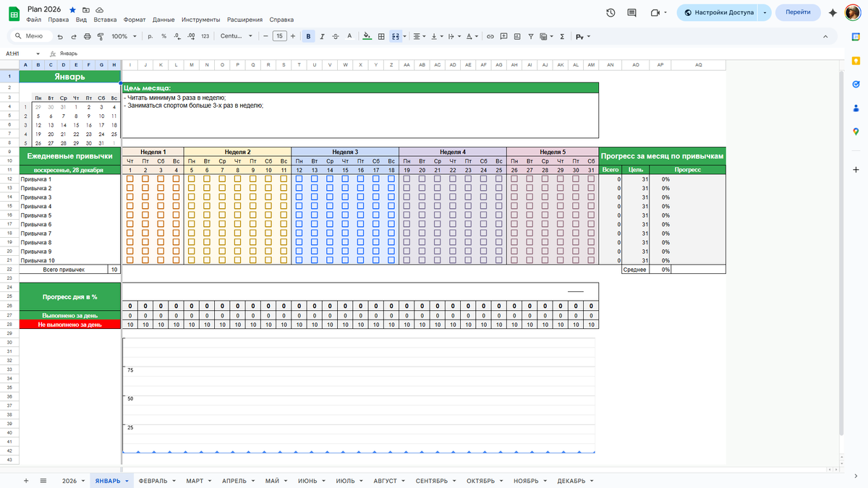Open the ЯНВАРЬ sheet tab menu arrow

(127, 481)
